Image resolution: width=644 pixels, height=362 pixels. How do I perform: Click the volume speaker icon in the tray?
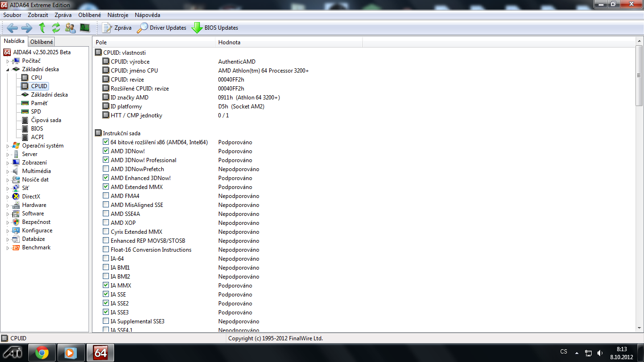pyautogui.click(x=600, y=353)
